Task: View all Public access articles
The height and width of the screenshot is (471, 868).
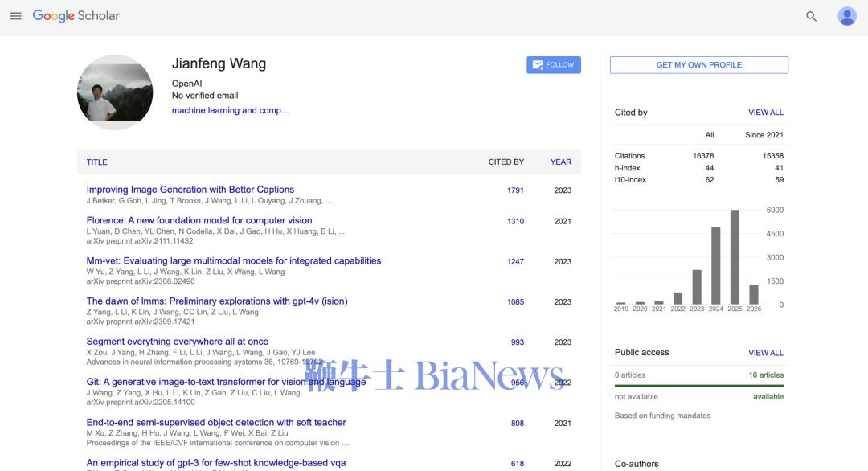Action: [765, 353]
